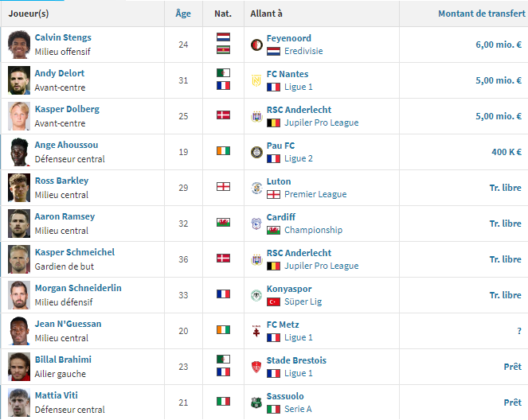Click the FC Nantes club crest
This screenshot has width=528, height=420.
coord(256,80)
